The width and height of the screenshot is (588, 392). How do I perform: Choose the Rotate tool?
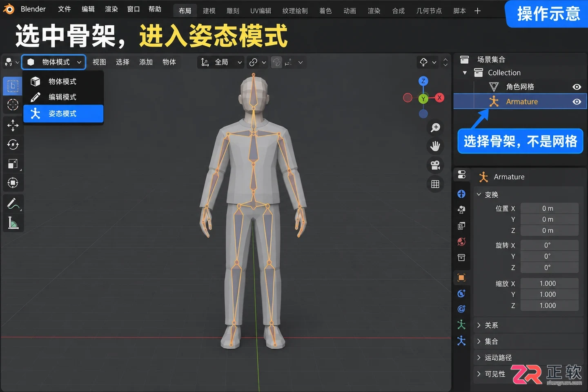pyautogui.click(x=13, y=144)
